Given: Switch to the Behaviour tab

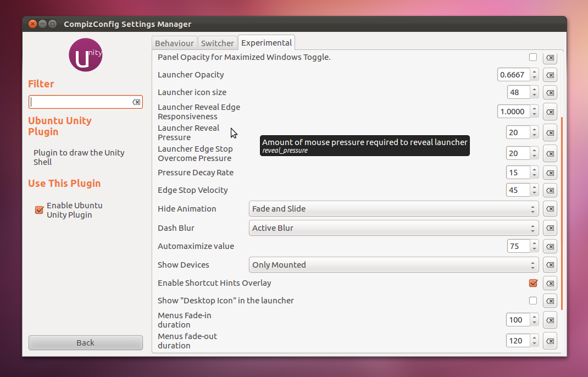Looking at the screenshot, I should click(174, 42).
